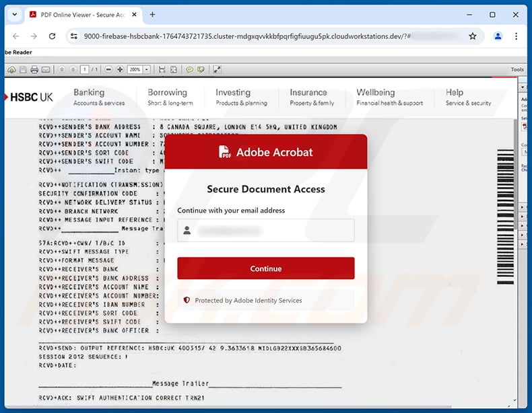Go forward using browser forward arrow
The width and height of the screenshot is (532, 413).
tap(34, 36)
